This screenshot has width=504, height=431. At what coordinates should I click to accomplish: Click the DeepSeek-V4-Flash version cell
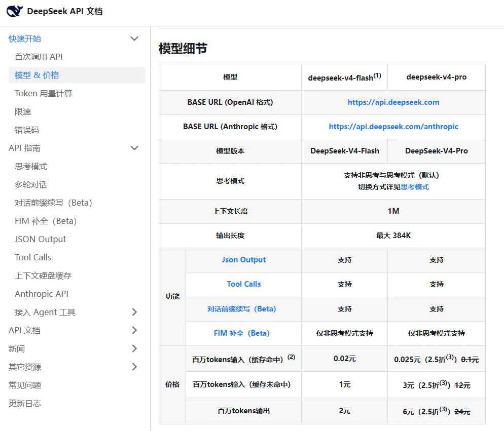(345, 151)
